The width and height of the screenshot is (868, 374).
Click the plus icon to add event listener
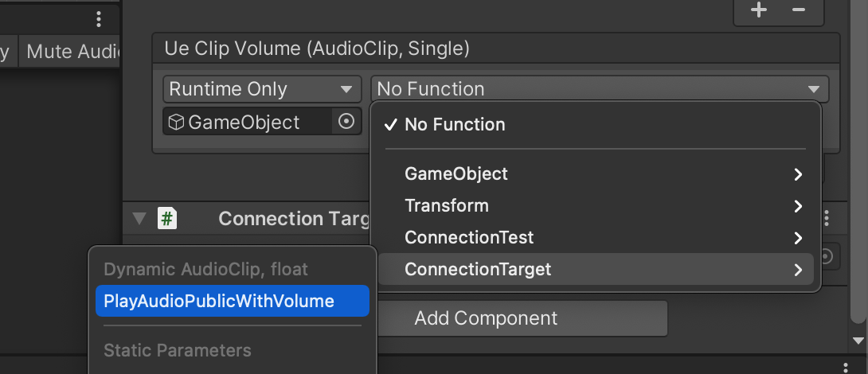pos(758,10)
